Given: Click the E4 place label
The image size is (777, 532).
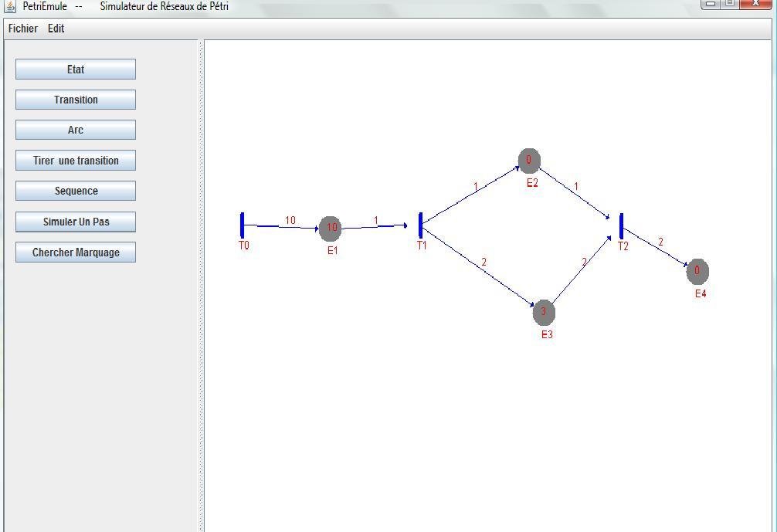Looking at the screenshot, I should [701, 293].
